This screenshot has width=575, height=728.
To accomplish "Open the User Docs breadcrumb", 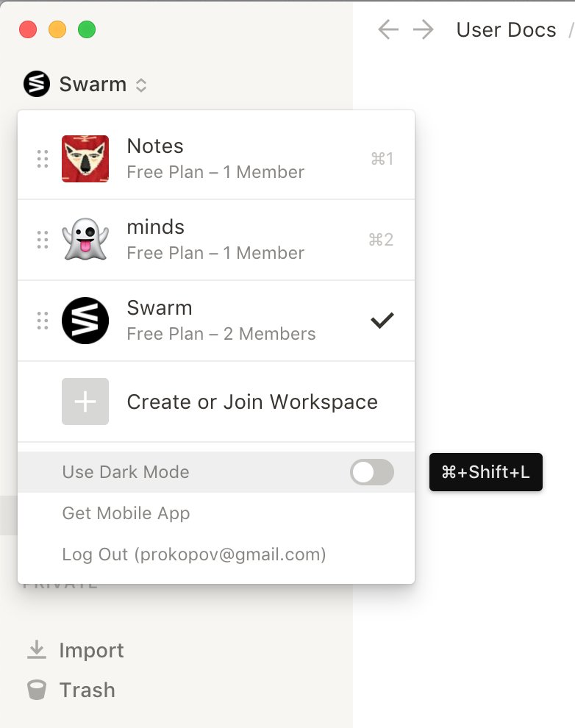I will (506, 29).
